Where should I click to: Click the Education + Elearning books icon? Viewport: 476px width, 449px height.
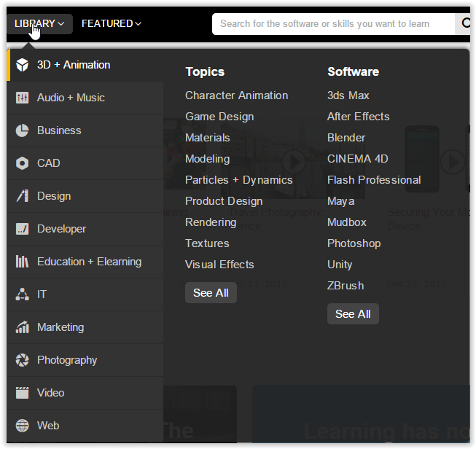[22, 262]
